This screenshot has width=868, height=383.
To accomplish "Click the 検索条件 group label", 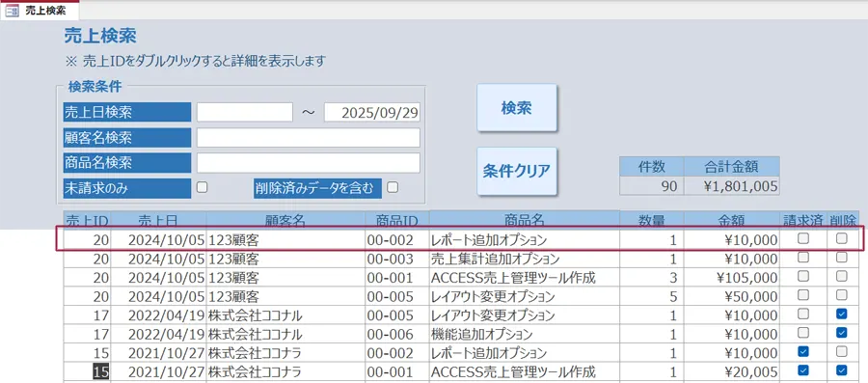I will tap(95, 86).
